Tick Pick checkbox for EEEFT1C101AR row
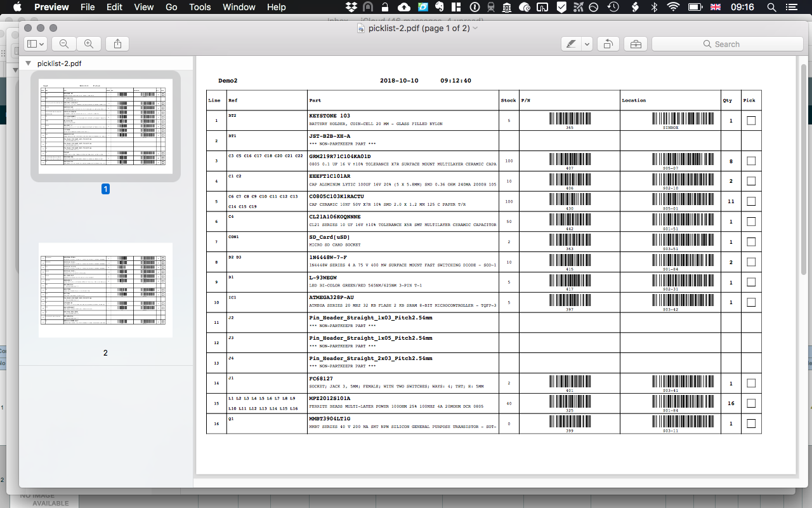Viewport: 812px width, 508px height. coord(751,181)
